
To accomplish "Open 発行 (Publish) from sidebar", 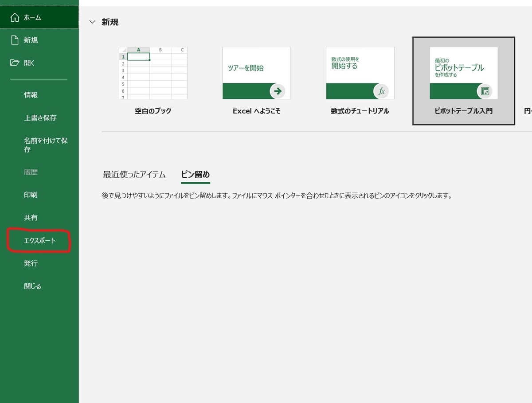I will pyautogui.click(x=30, y=263).
